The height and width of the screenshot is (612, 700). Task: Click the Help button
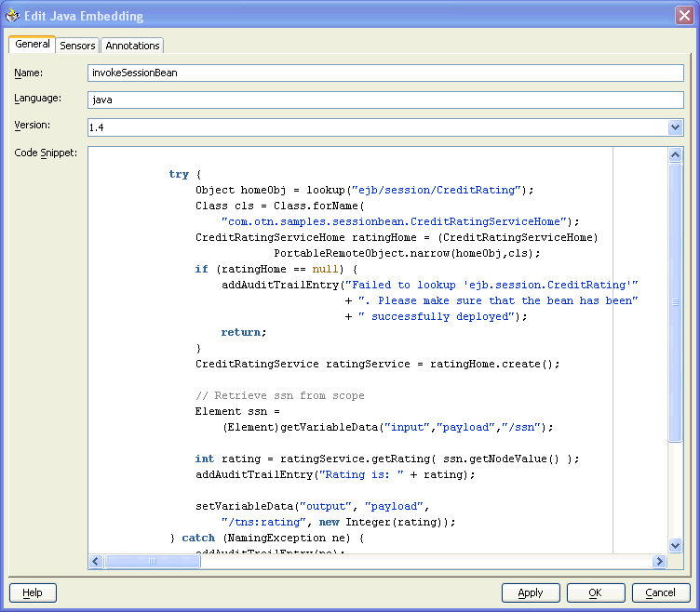33,592
